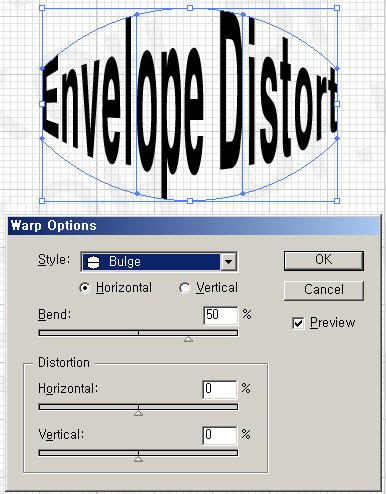
Task: Click the Bend slider thumb
Action: click(x=188, y=339)
